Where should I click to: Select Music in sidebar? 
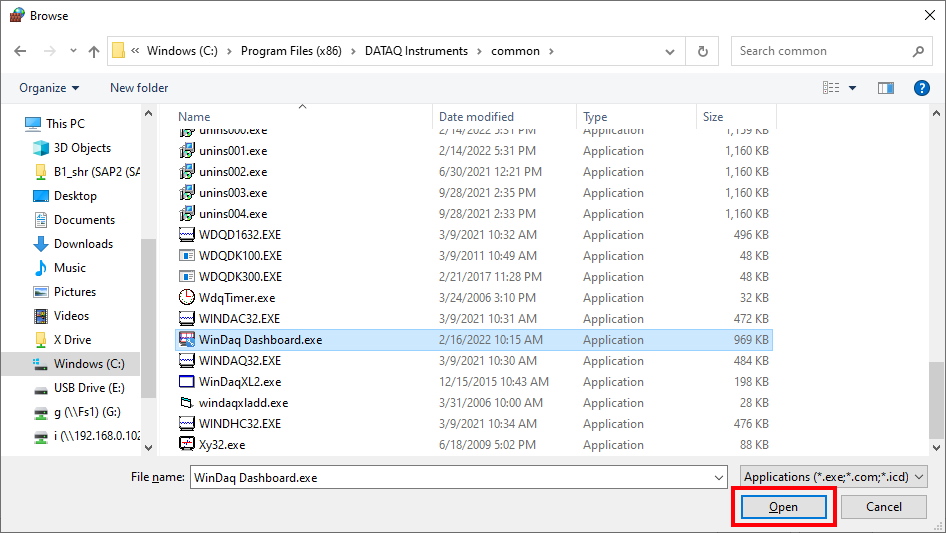(60, 268)
